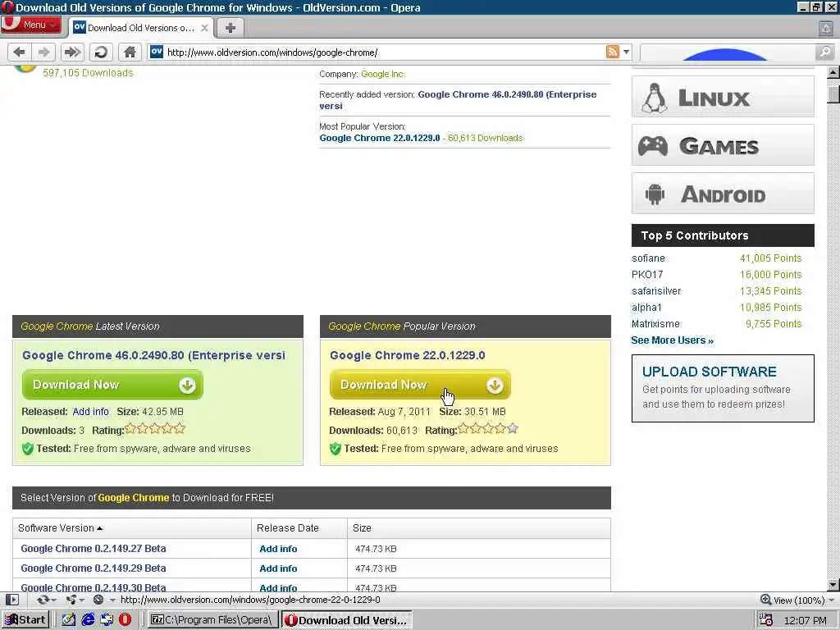
Task: Close the Download Old Versions tab
Action: 204,28
